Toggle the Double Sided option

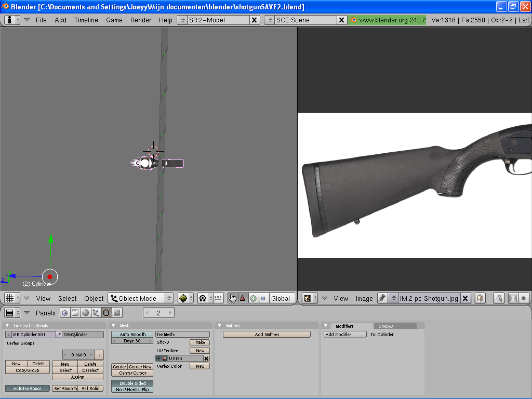pyautogui.click(x=132, y=383)
